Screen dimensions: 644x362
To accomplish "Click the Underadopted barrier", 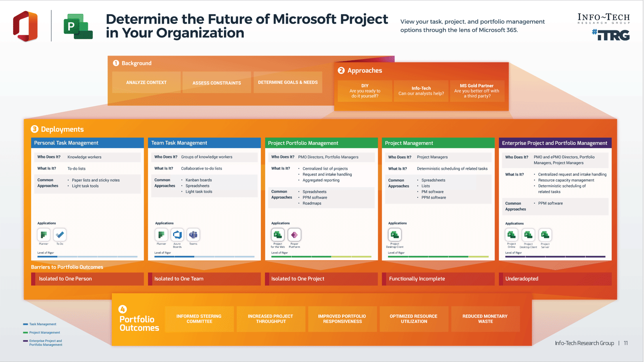I will pos(555,279).
